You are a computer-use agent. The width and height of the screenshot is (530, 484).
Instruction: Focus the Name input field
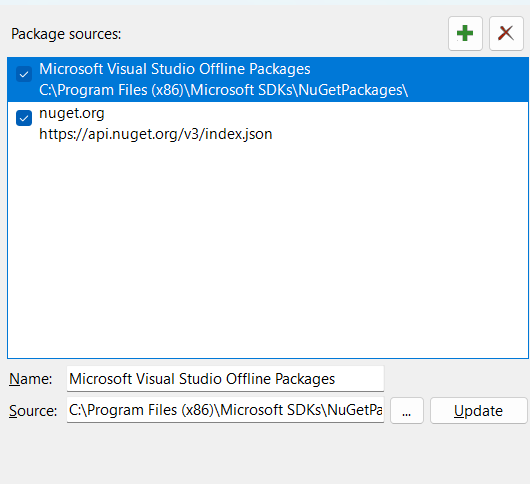(x=225, y=379)
